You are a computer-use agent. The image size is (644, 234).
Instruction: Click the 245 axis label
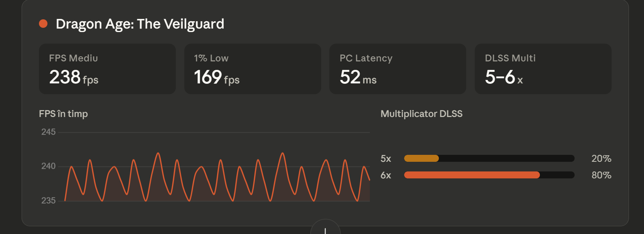(x=49, y=132)
